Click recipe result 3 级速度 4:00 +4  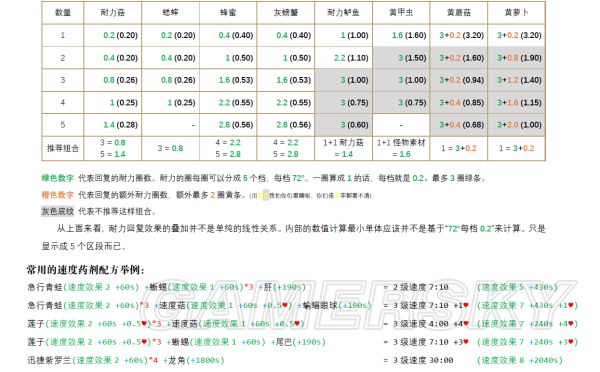click(x=430, y=324)
